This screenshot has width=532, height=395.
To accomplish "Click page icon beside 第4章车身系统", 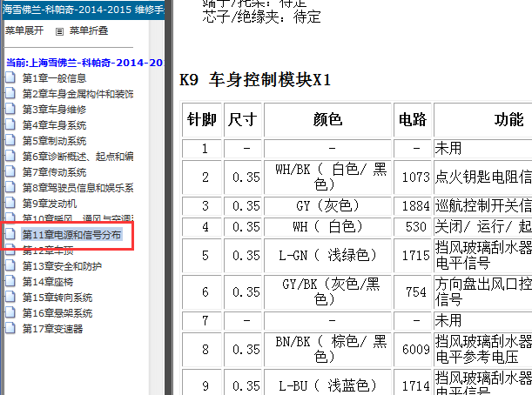I will pyautogui.click(x=10, y=124).
